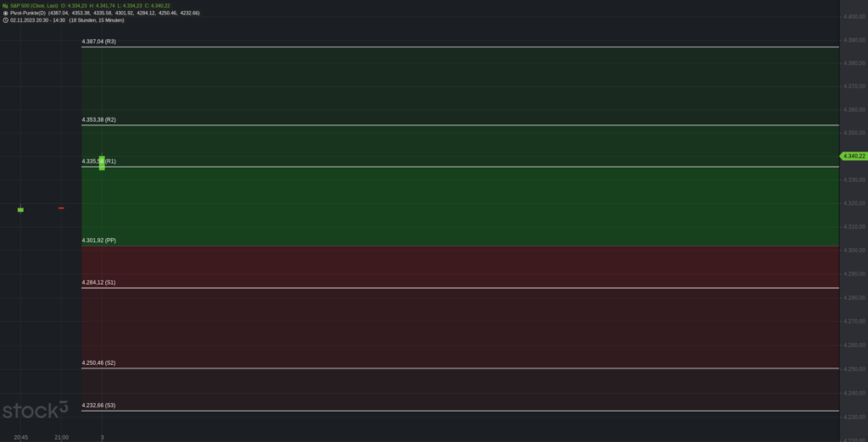Click the red dash candle above 21:00
This screenshot has width=868, height=442.
(61, 208)
